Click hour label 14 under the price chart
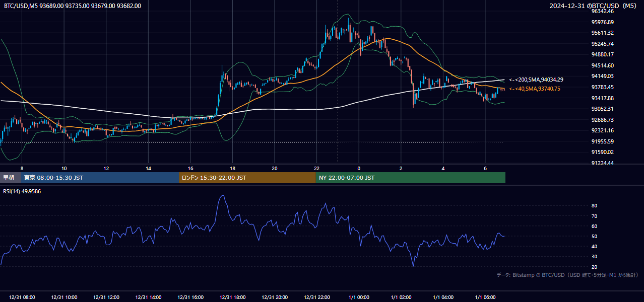The height and width of the screenshot is (302, 644). [x=148, y=168]
